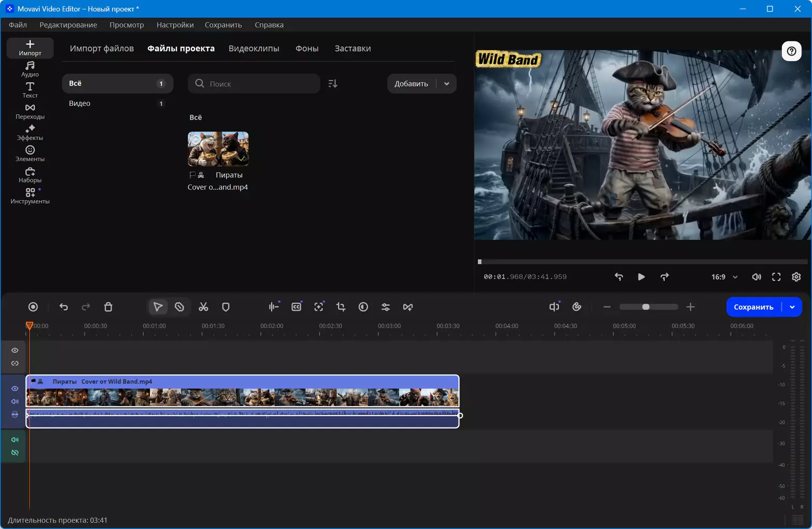Play the preview video
The height and width of the screenshot is (529, 812).
(x=641, y=277)
